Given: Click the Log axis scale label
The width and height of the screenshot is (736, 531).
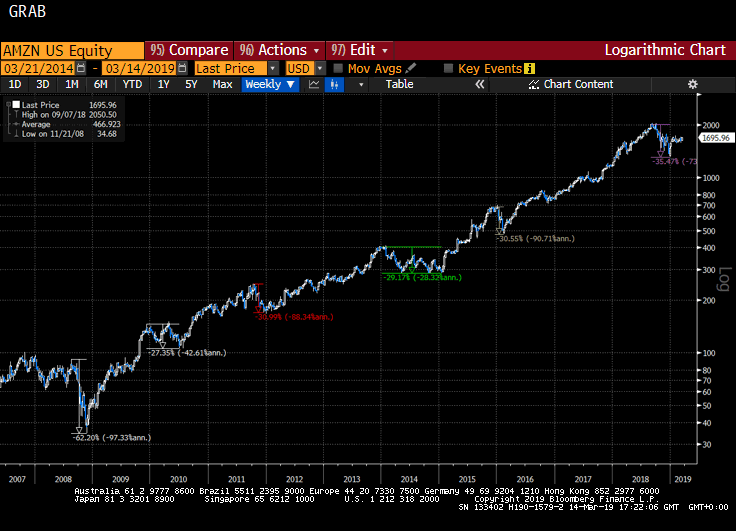Looking at the screenshot, I should (725, 279).
